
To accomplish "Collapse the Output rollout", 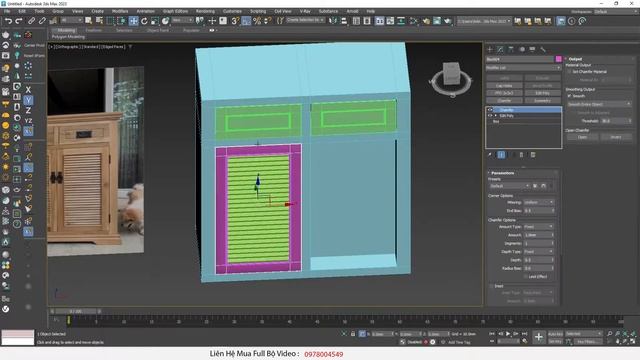I will 575,59.
